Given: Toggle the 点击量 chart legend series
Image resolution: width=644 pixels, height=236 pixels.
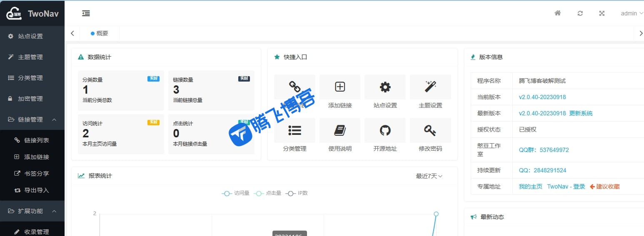Looking at the screenshot, I should (267, 193).
